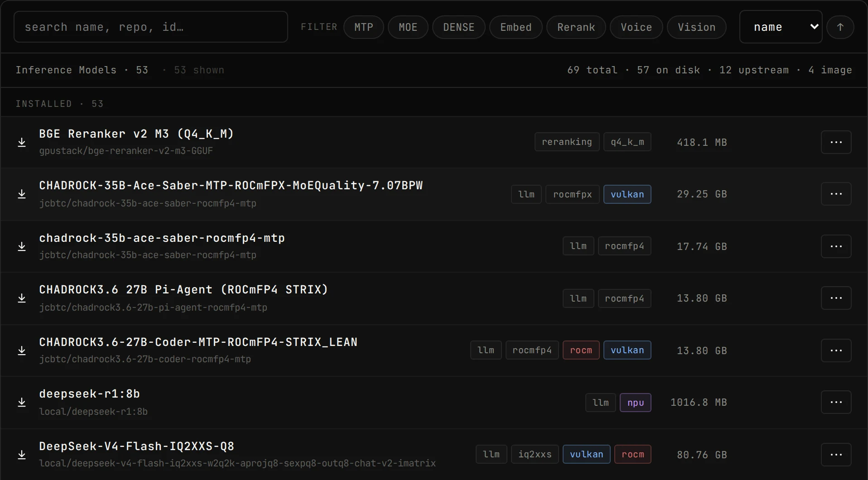Toggle ascending sort arrow button
The width and height of the screenshot is (868, 480).
[840, 27]
